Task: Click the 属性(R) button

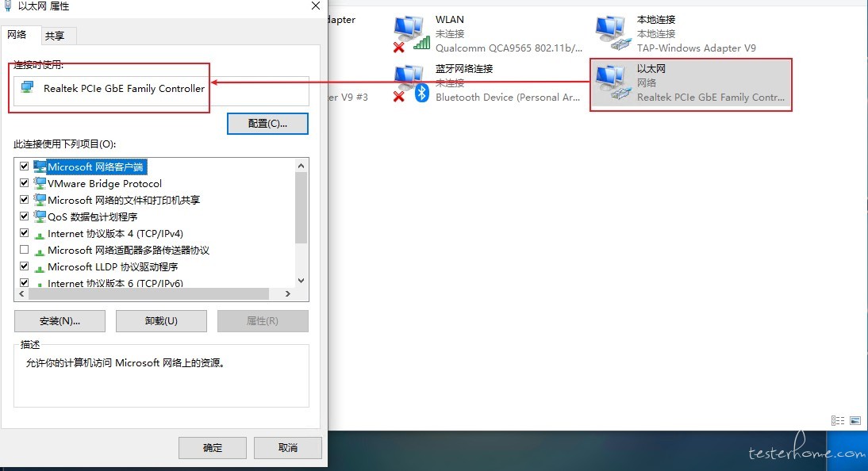Action: tap(263, 321)
